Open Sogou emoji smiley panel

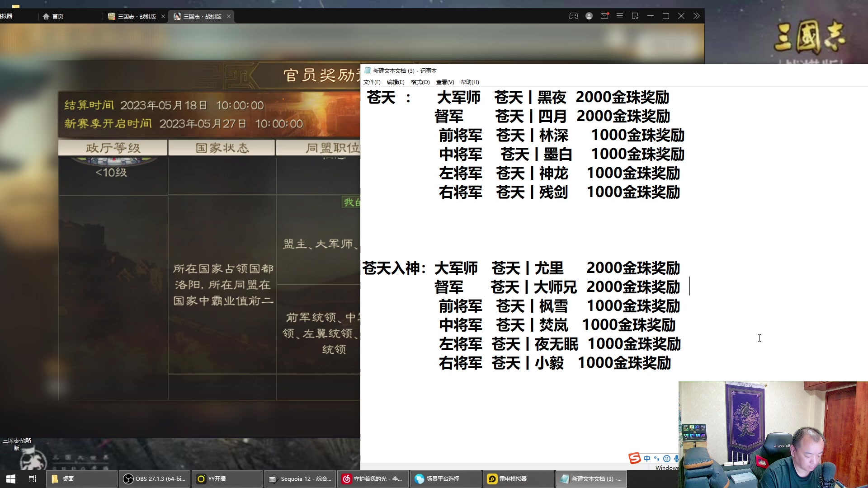[x=667, y=458]
